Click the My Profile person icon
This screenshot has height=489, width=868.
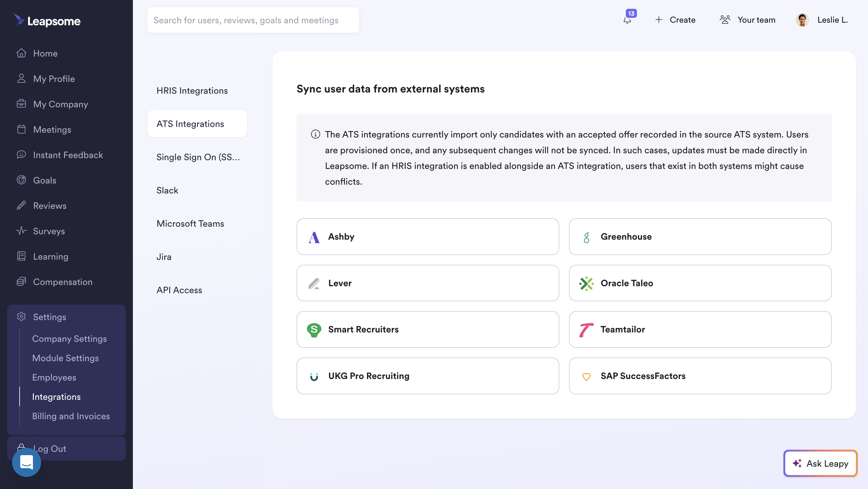pos(21,78)
